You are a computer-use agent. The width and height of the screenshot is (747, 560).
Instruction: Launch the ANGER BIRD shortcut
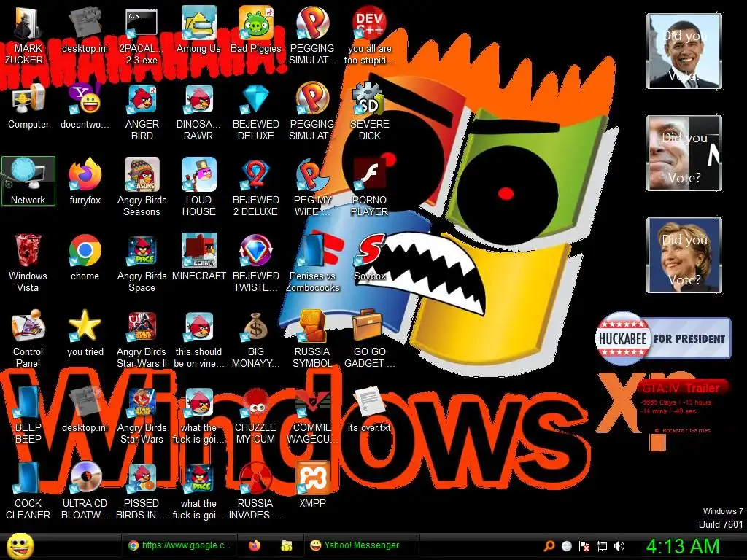pos(142,112)
